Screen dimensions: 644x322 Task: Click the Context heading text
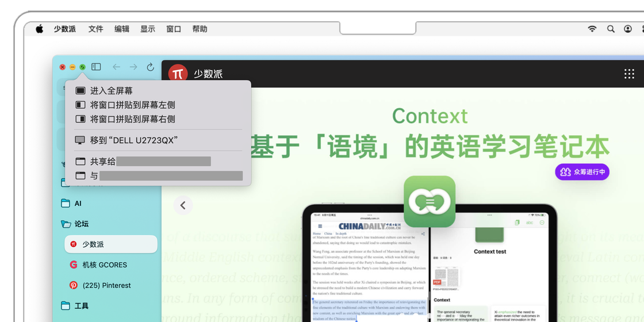(430, 116)
